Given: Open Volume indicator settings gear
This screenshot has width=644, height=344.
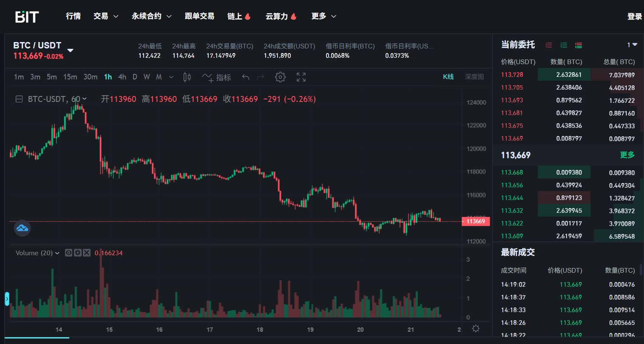Looking at the screenshot, I should tap(77, 253).
